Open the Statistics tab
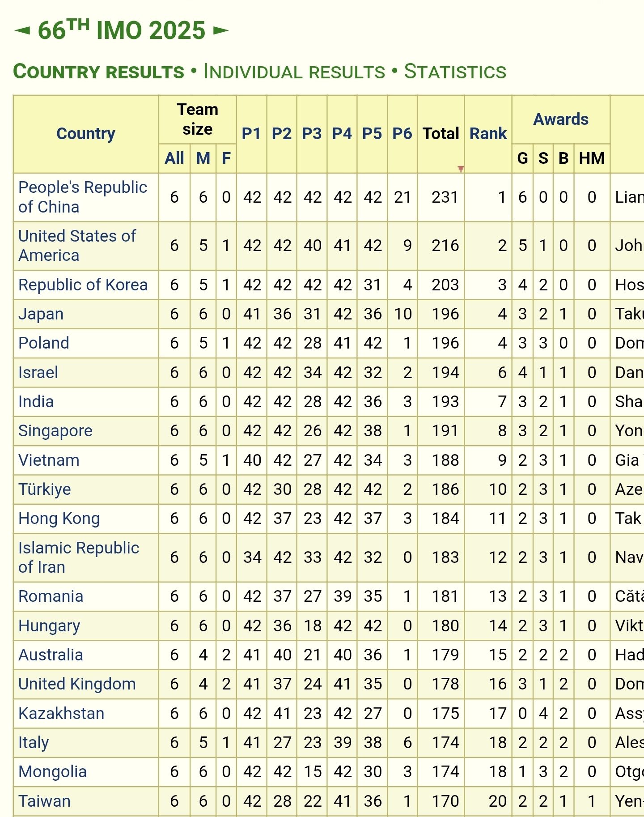 coord(455,72)
